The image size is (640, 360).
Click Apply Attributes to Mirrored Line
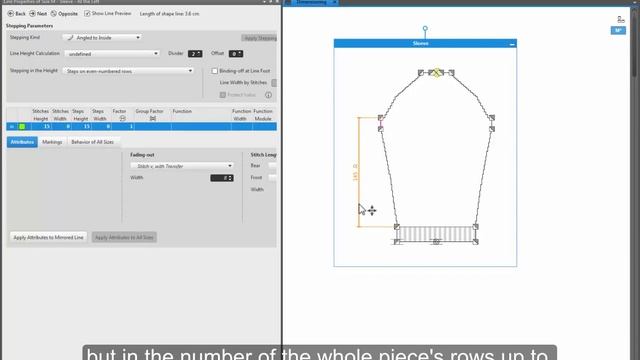pos(48,237)
